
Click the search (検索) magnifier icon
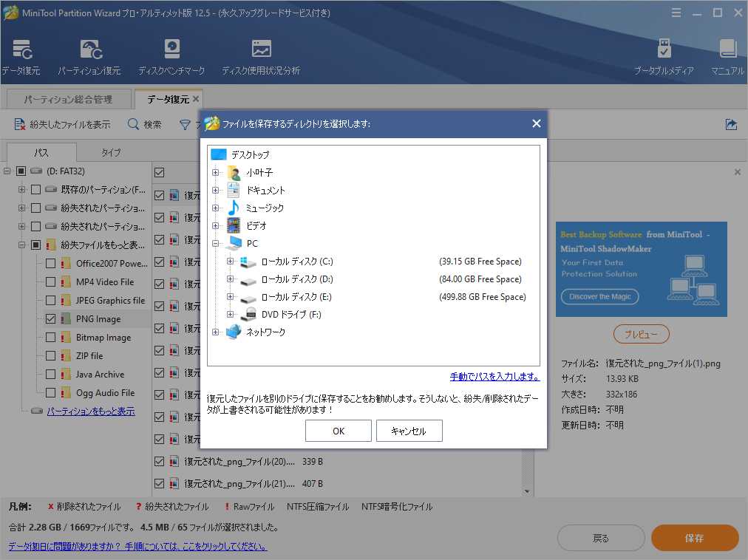[x=133, y=124]
